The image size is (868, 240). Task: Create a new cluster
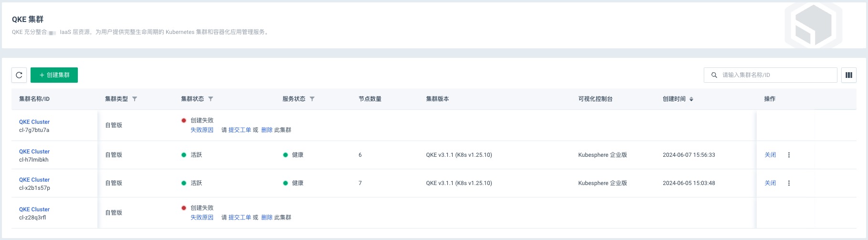(x=54, y=75)
